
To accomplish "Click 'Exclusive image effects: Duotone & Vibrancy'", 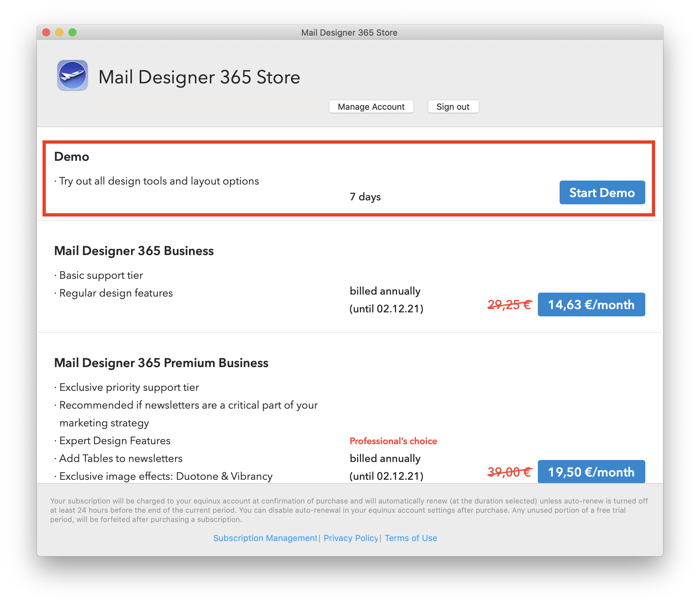I will tap(163, 476).
